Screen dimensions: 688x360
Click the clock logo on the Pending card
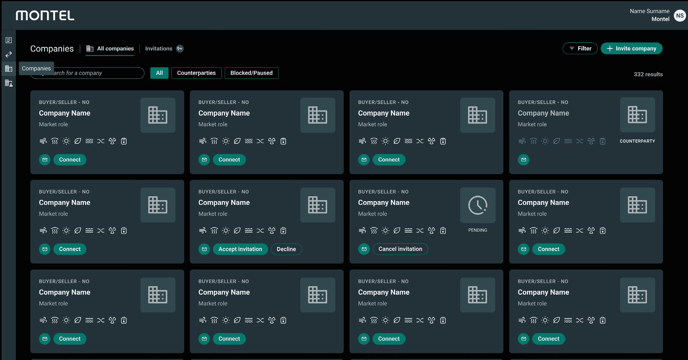point(477,205)
